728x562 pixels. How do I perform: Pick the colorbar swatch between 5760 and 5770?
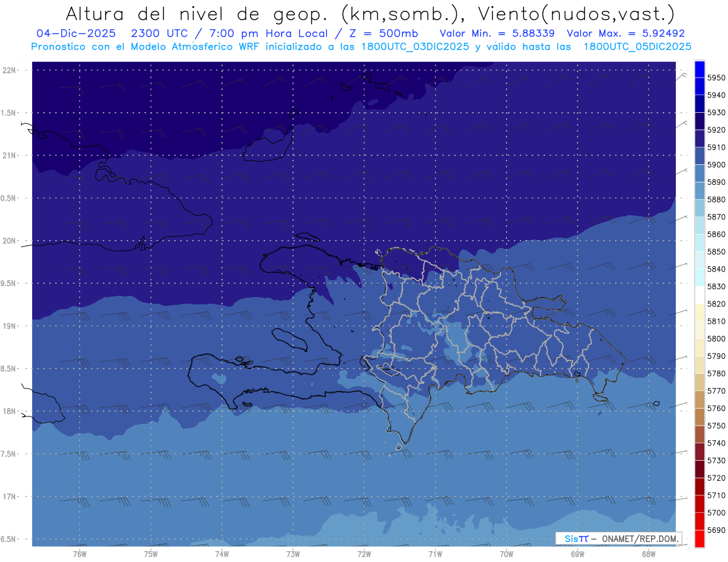pyautogui.click(x=699, y=400)
